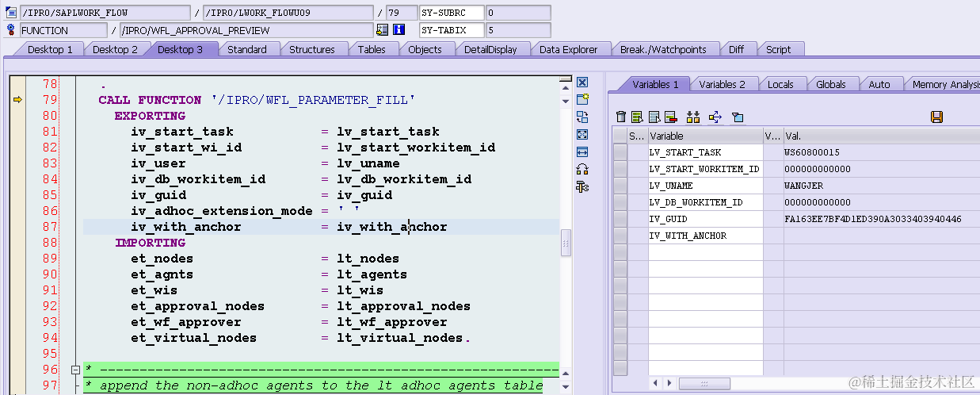Click the second list icon in variables toolbar
Viewport: 980px width, 395px height.
click(654, 117)
